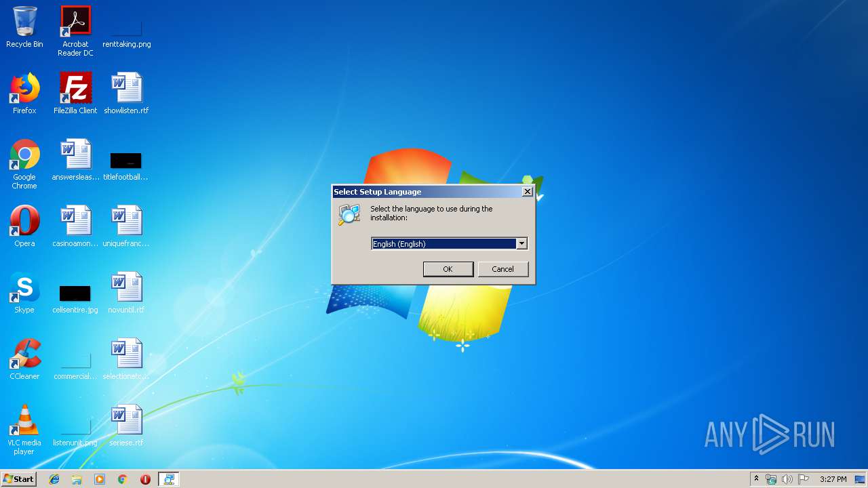Click Opera icon in taskbar
The height and width of the screenshot is (488, 868).
pyautogui.click(x=145, y=479)
